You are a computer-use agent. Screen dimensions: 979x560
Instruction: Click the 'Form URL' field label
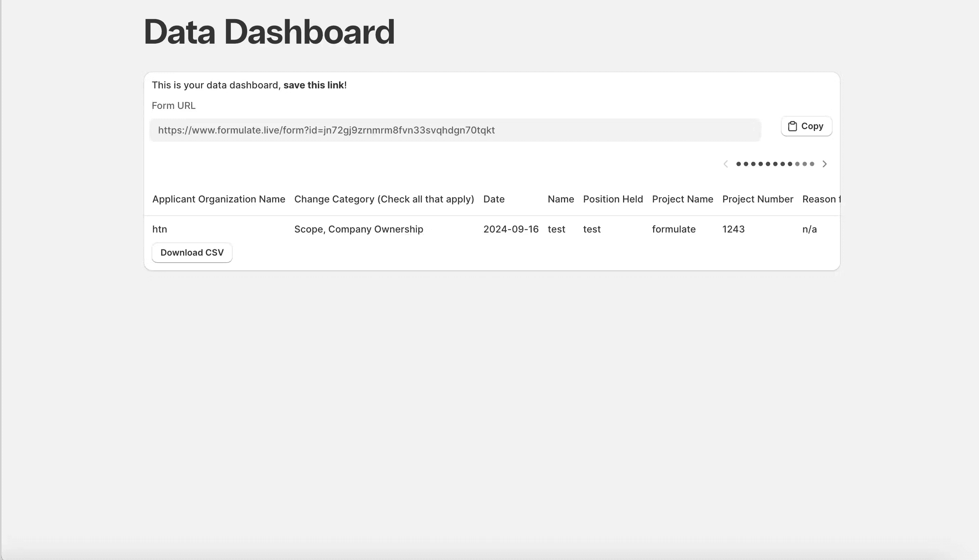coord(174,105)
